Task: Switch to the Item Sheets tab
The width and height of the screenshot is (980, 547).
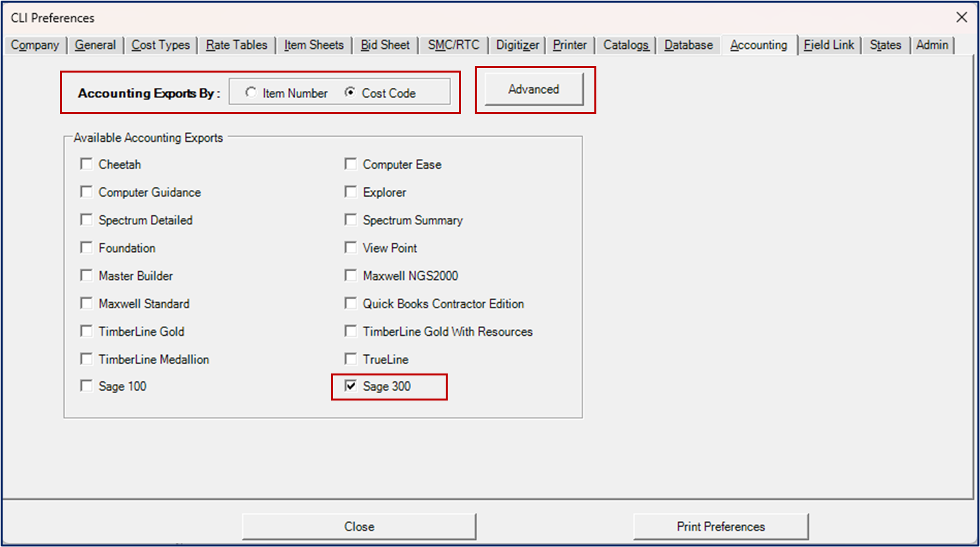Action: click(x=314, y=45)
